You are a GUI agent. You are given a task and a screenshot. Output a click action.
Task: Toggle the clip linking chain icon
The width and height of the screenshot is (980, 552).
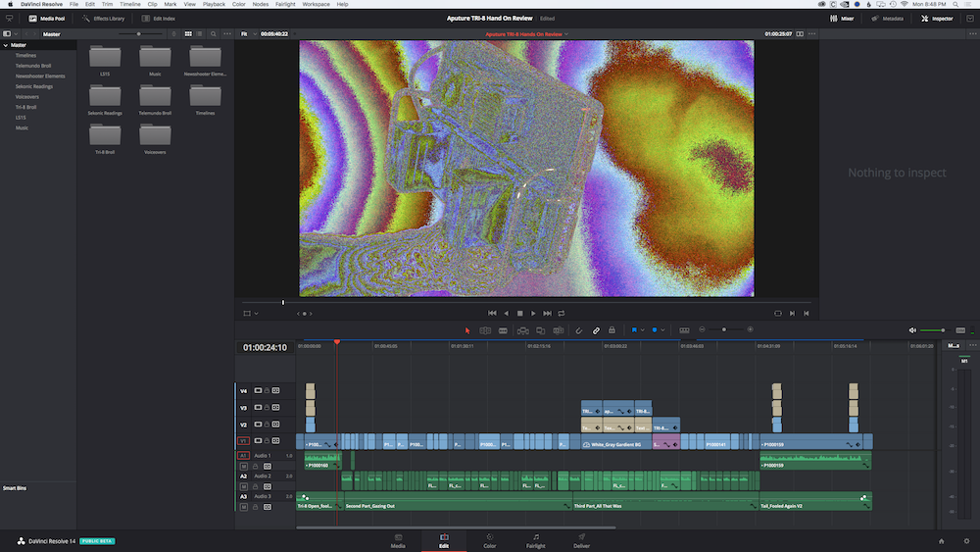tap(595, 330)
